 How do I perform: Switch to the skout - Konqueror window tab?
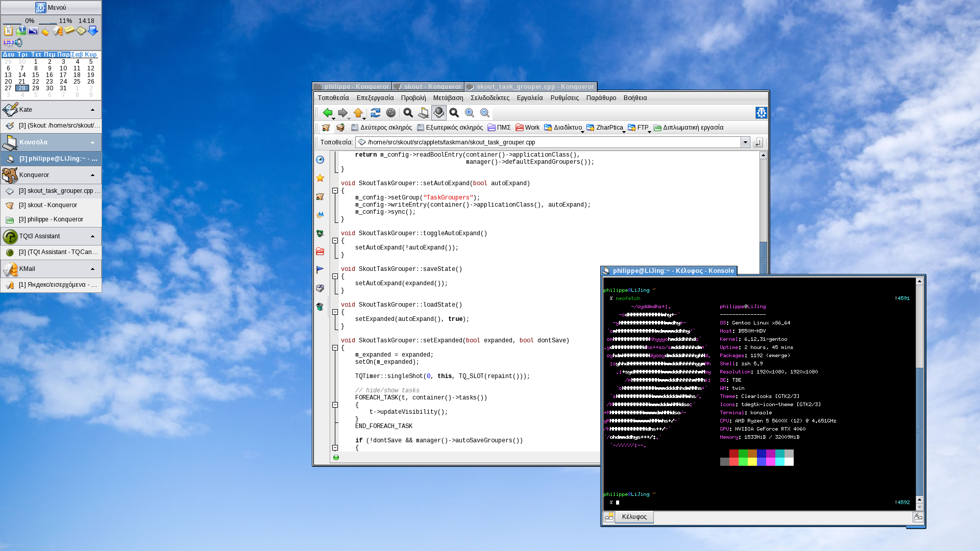click(x=428, y=87)
